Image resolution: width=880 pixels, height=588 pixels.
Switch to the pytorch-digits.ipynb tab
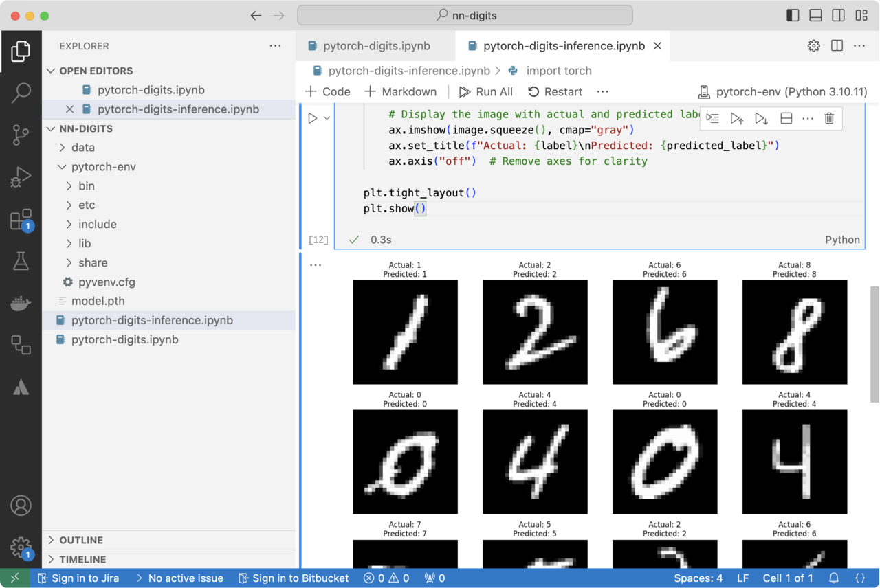[x=376, y=46]
